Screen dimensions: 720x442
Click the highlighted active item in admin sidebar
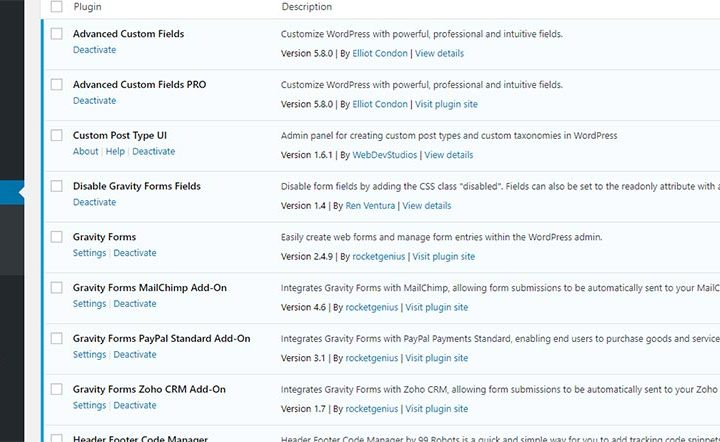12,193
